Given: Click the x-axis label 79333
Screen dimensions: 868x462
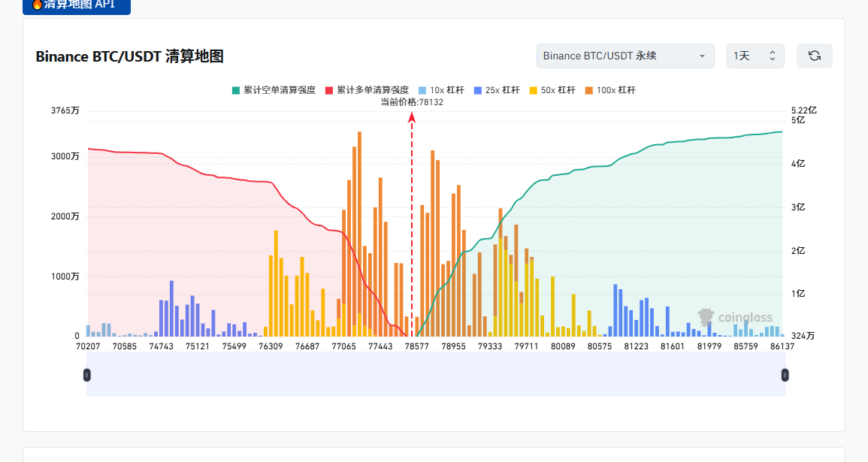Looking at the screenshot, I should [x=490, y=346].
